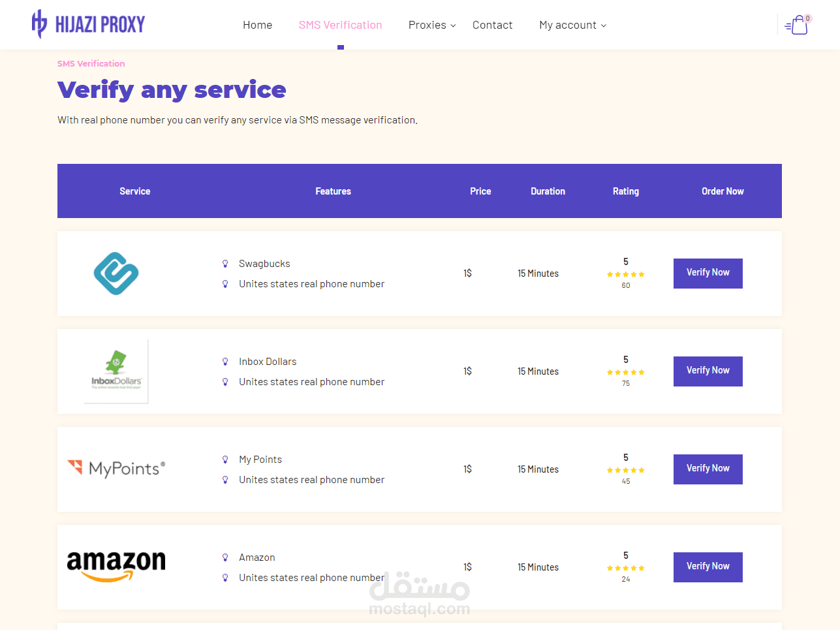
Task: Click the My Points feature text
Action: click(260, 460)
